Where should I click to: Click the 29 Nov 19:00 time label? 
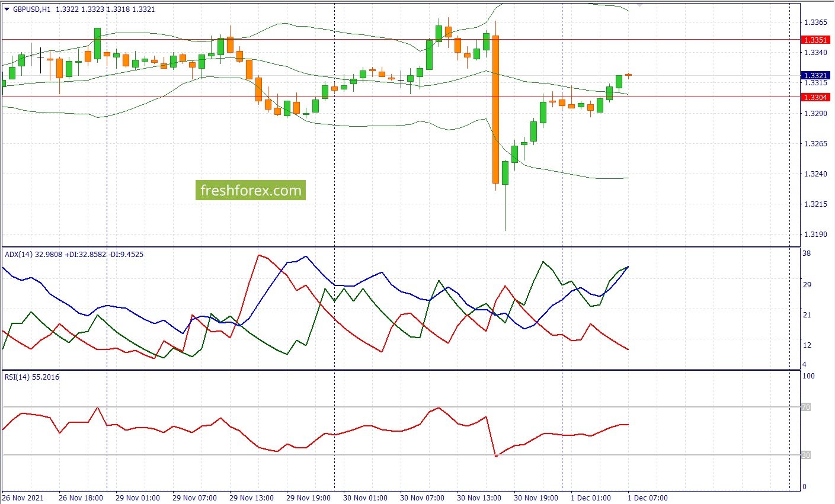click(x=308, y=498)
